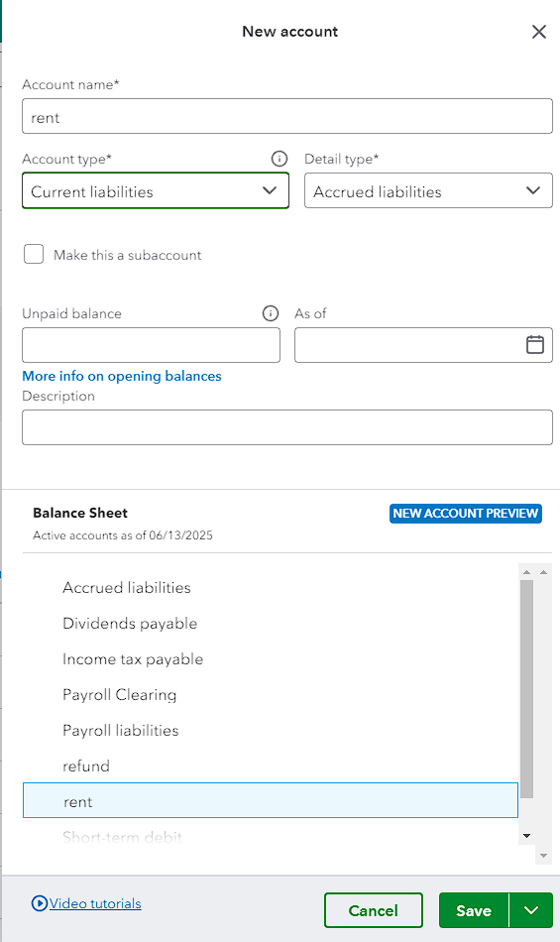Open the Detail type dropdown

(428, 191)
